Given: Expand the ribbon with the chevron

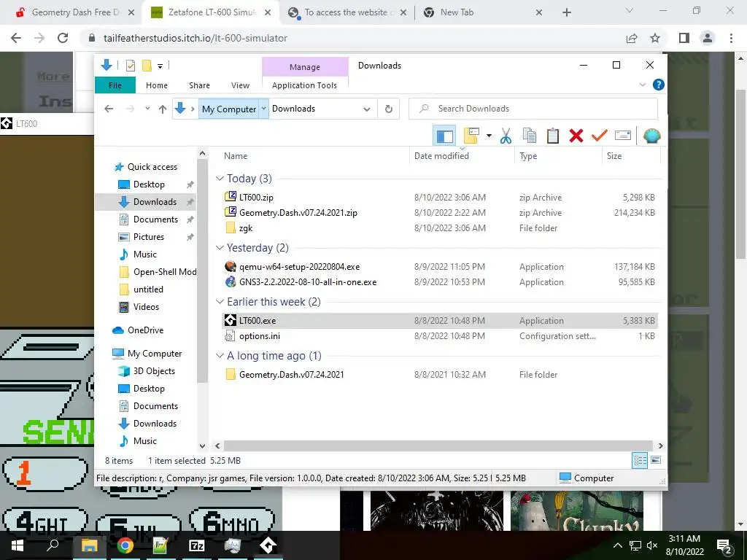Looking at the screenshot, I should coord(642,85).
